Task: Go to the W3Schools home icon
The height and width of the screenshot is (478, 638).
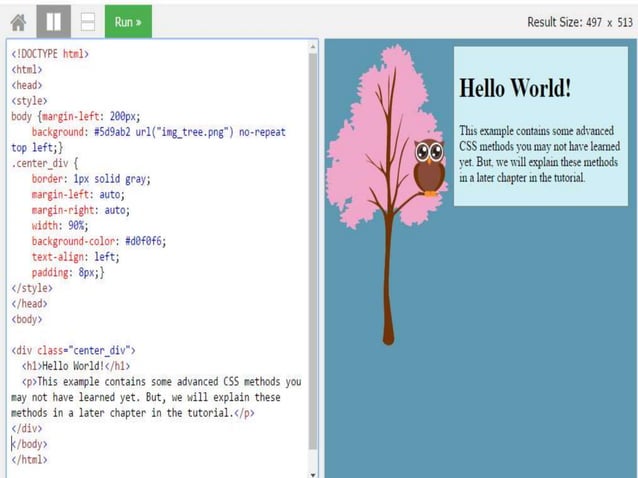Action: coord(18,21)
